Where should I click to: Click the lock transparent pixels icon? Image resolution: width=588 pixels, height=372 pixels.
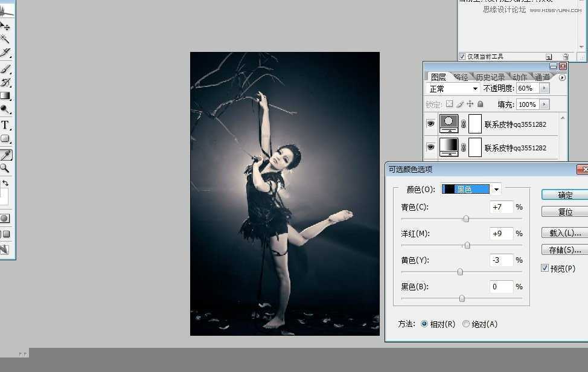pyautogui.click(x=450, y=104)
